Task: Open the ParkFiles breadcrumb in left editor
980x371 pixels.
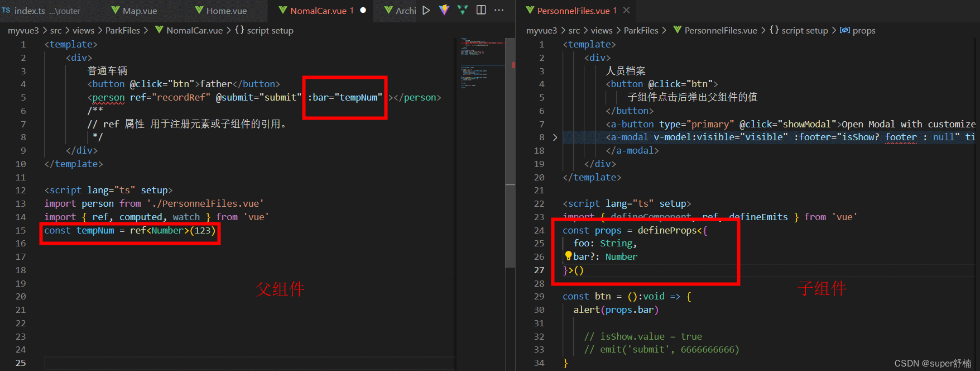Action: coord(122,30)
